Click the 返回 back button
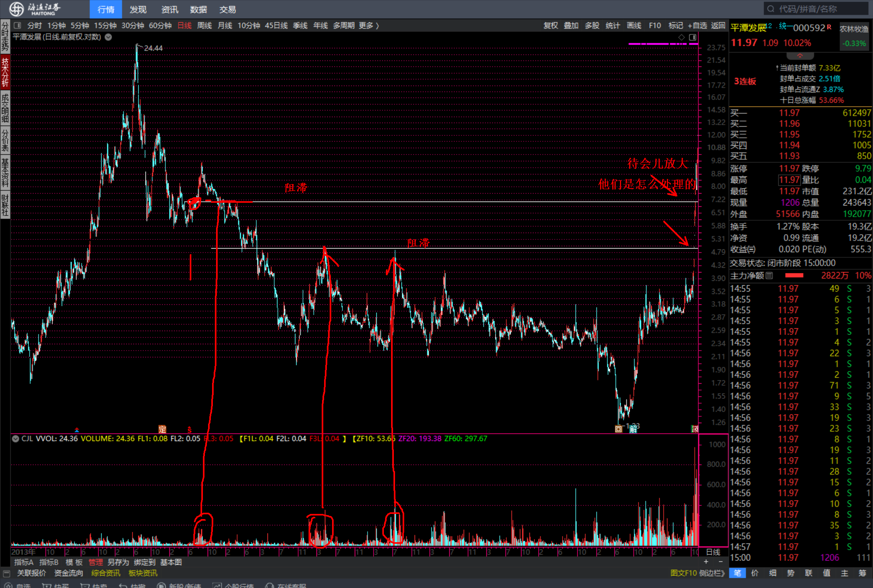Image resolution: width=873 pixels, height=588 pixels. pos(718,25)
